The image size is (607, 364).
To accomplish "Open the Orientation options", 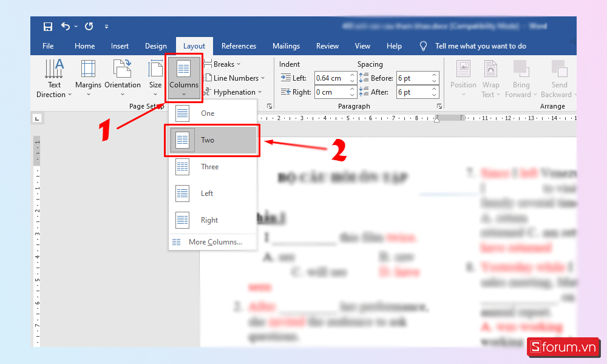I will [123, 78].
